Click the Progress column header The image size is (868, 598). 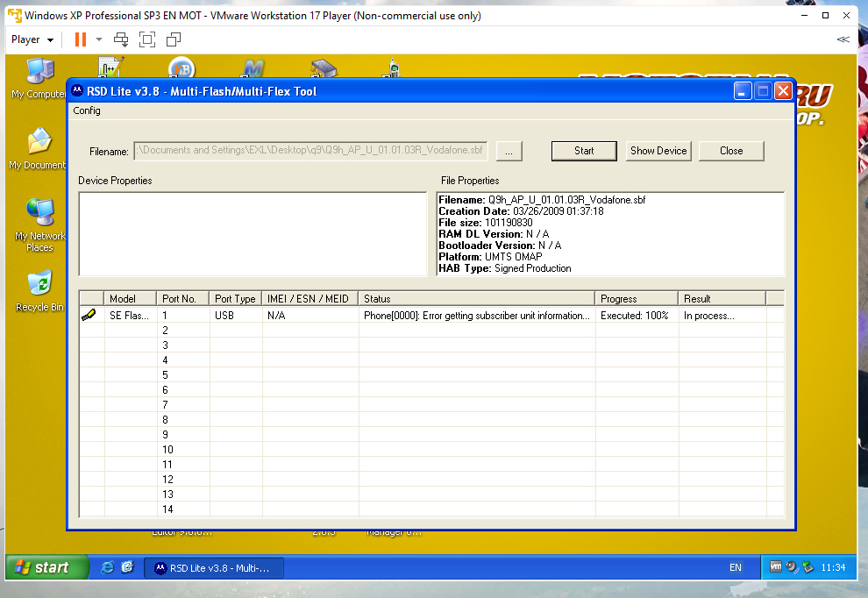click(637, 299)
